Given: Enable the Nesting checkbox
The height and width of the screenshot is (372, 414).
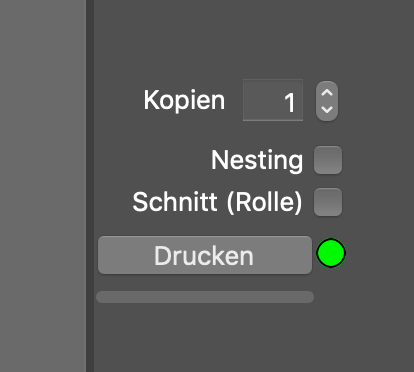Looking at the screenshot, I should click(328, 160).
